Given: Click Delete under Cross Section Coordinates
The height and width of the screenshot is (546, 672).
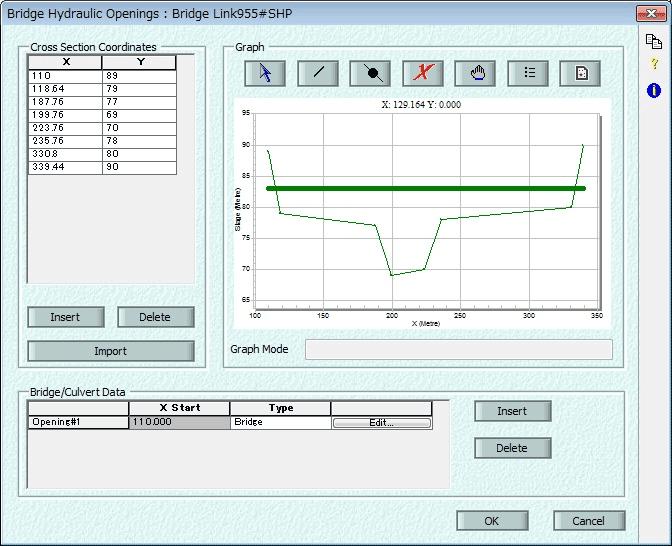Looking at the screenshot, I should [x=155, y=317].
